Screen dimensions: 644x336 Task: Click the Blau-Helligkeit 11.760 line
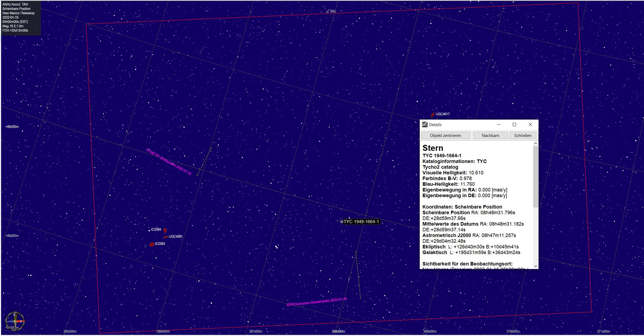point(448,184)
